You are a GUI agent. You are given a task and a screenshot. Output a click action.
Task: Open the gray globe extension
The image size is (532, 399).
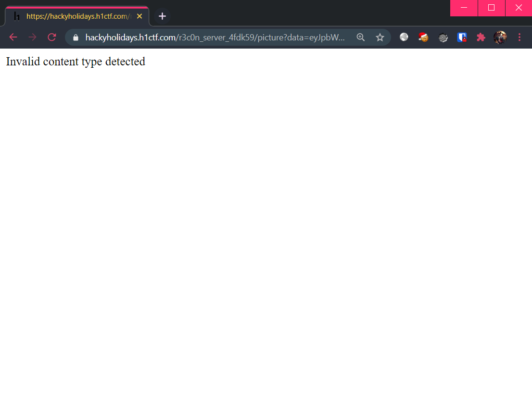(x=404, y=37)
